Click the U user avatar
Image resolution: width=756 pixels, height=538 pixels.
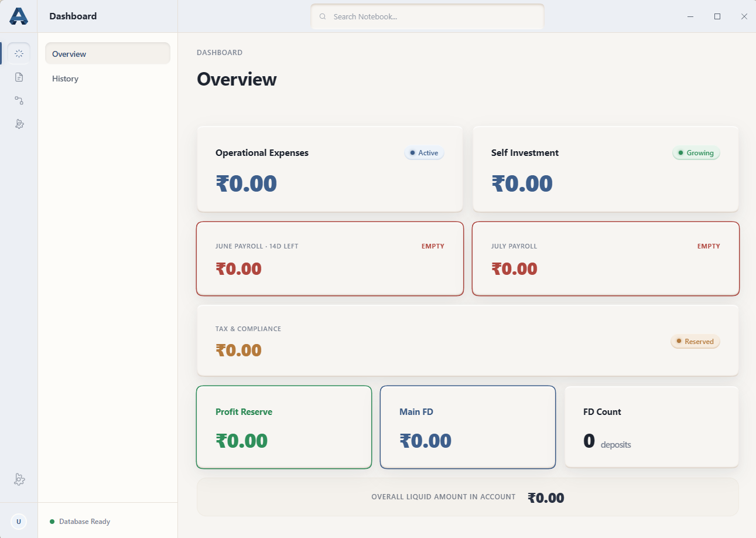point(19,521)
